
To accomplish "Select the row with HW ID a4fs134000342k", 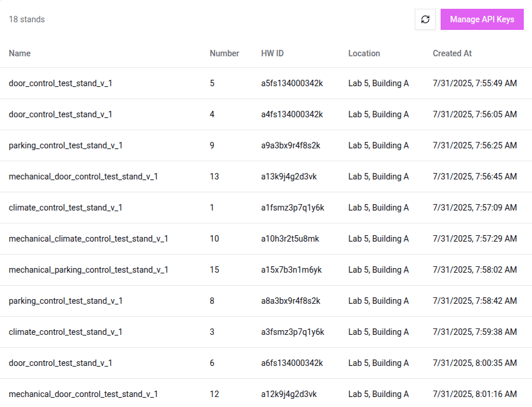I will tap(292, 114).
